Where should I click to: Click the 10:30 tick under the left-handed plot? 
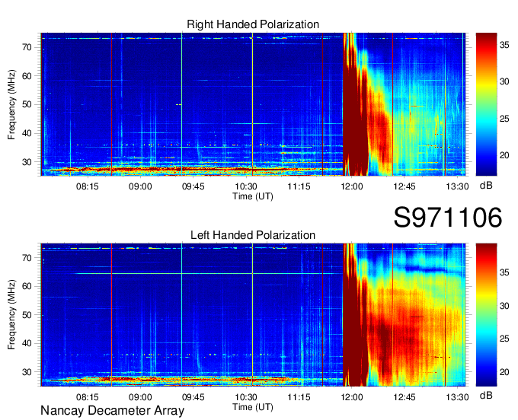coord(246,397)
